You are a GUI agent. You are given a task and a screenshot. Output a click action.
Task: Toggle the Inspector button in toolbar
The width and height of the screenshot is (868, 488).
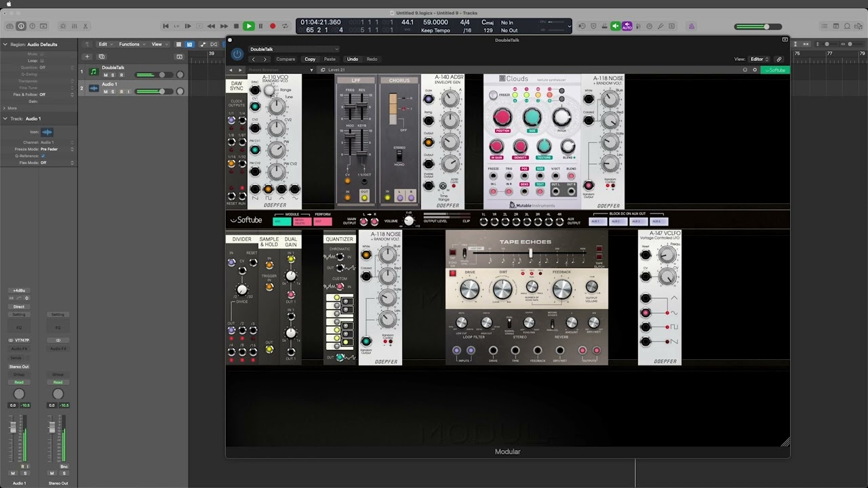21,26
